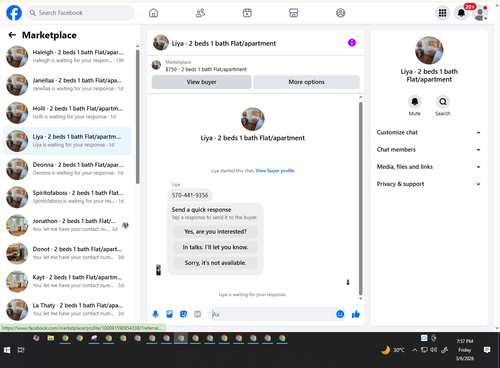Expand the Customize chat section
The image size is (500, 368).
(x=429, y=132)
